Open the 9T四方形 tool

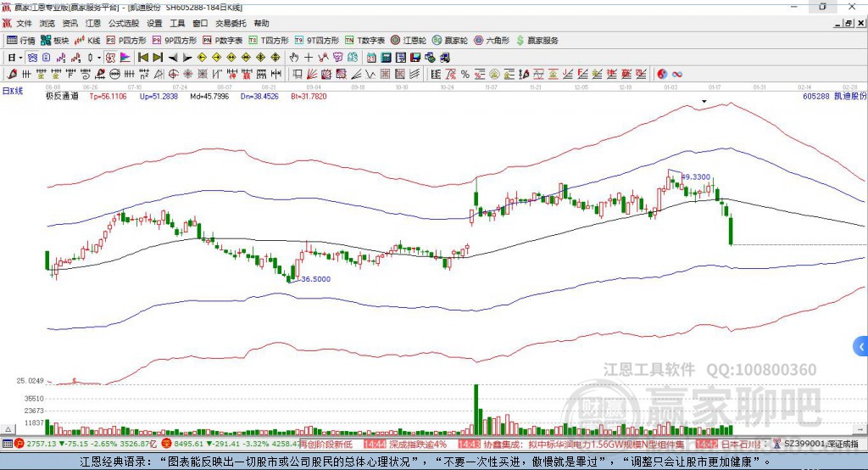tap(316, 41)
